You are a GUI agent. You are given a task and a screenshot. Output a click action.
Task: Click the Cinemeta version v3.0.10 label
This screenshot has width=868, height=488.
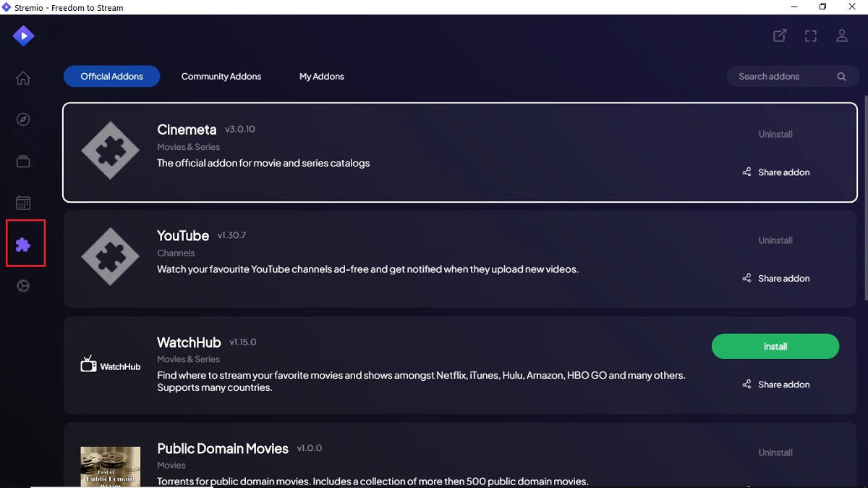pyautogui.click(x=240, y=129)
